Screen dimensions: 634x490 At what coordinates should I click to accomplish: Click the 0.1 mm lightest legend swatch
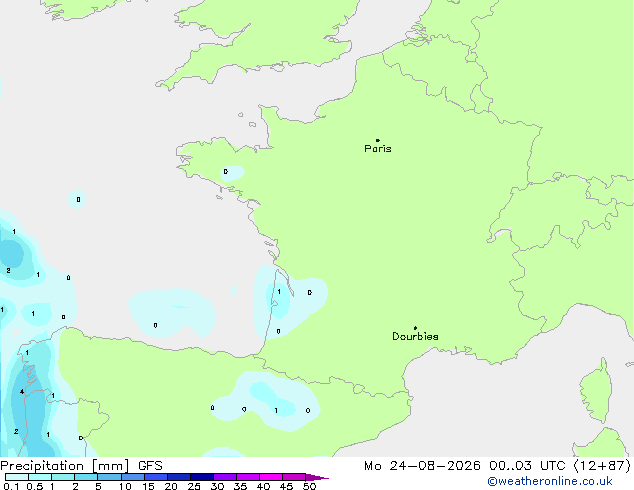click(x=17, y=477)
